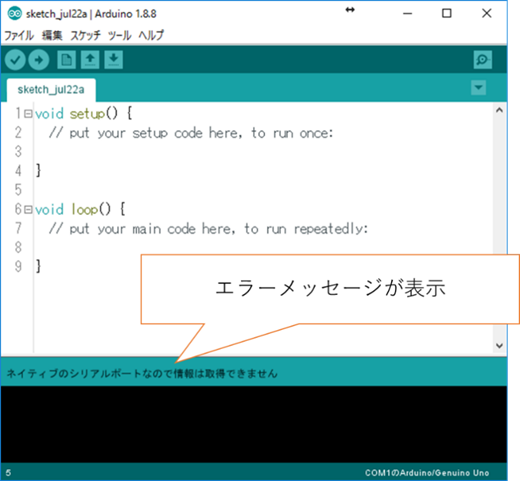This screenshot has height=481, width=520.
Task: Click COM1のArduino/Genuino Uno status text
Action: click(427, 473)
